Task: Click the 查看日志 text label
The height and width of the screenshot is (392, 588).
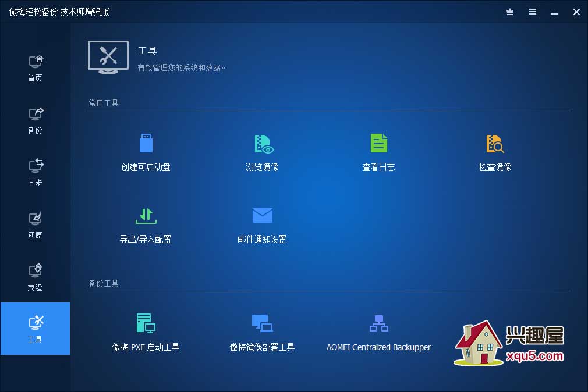Action: pyautogui.click(x=379, y=167)
